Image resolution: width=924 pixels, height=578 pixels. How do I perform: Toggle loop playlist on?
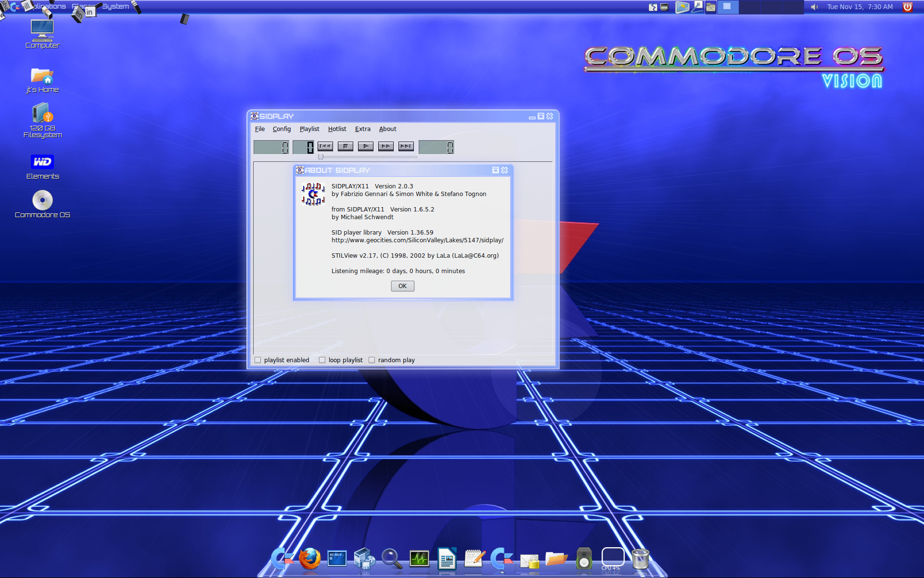coord(322,360)
